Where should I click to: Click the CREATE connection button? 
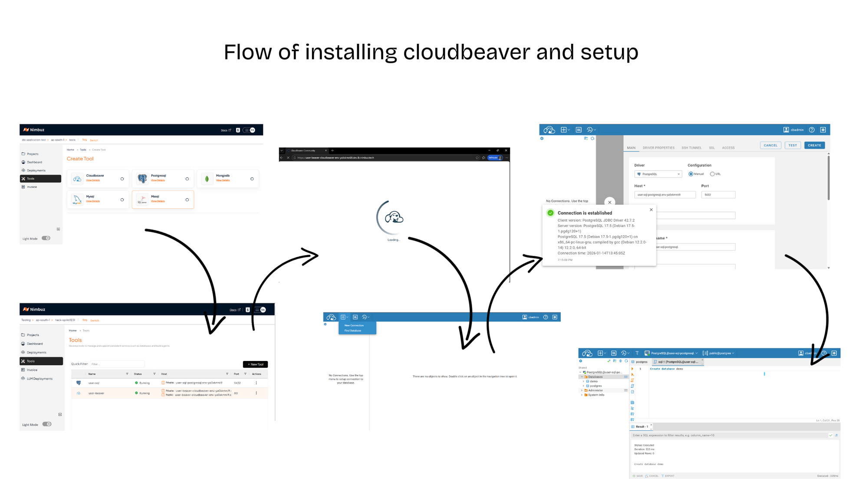coord(814,145)
